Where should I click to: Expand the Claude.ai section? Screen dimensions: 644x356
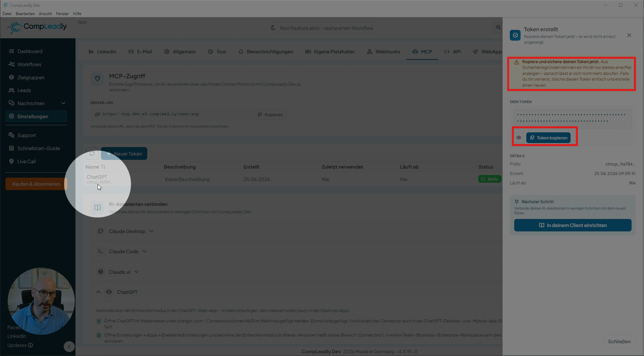[123, 272]
